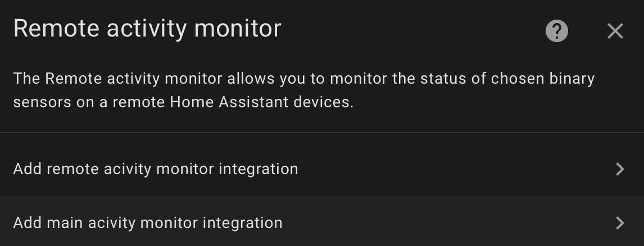Viewport: 644px width, 246px height.
Task: Click the description text about binary sensors
Action: 304,90
